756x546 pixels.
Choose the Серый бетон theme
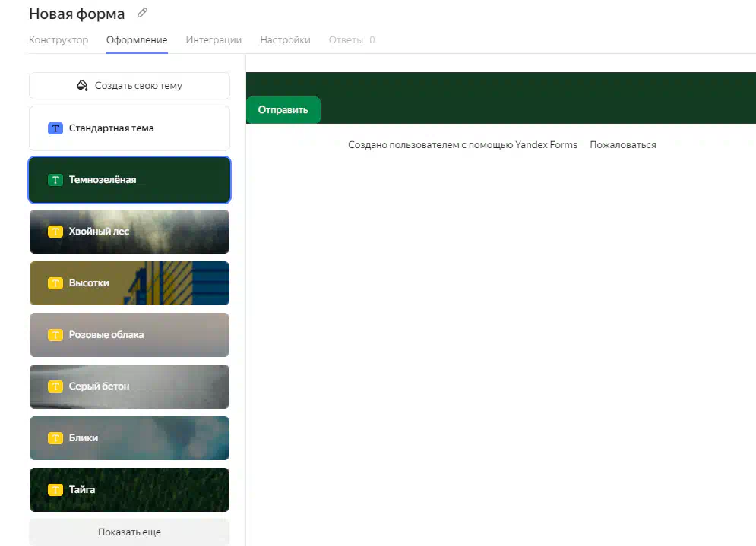129,386
